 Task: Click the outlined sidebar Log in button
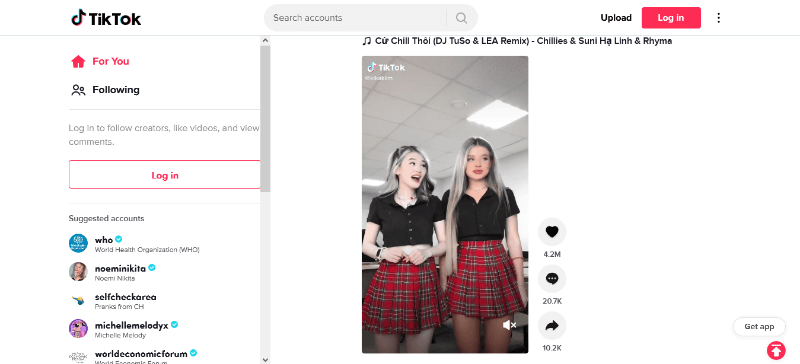tap(165, 175)
